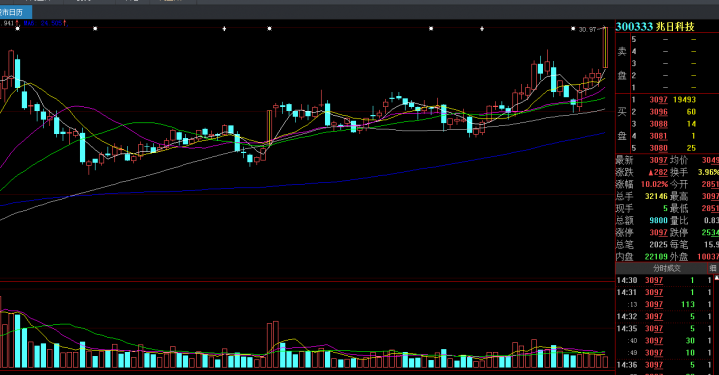Select the 14:32 trade entry
This screenshot has width=719, height=375.
[x=666, y=316]
